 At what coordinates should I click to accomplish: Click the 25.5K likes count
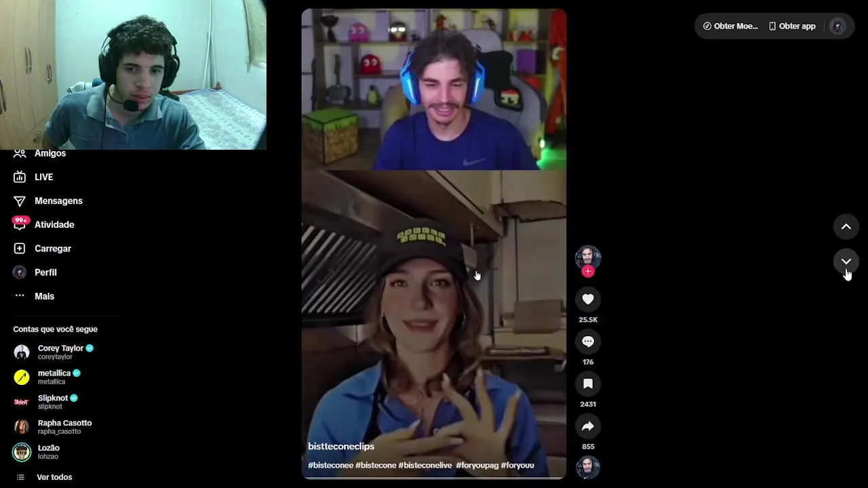coord(588,320)
